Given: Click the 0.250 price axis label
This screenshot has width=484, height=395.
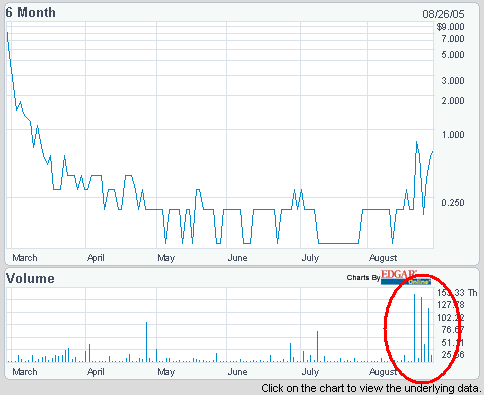Looking at the screenshot, I should (x=453, y=202).
